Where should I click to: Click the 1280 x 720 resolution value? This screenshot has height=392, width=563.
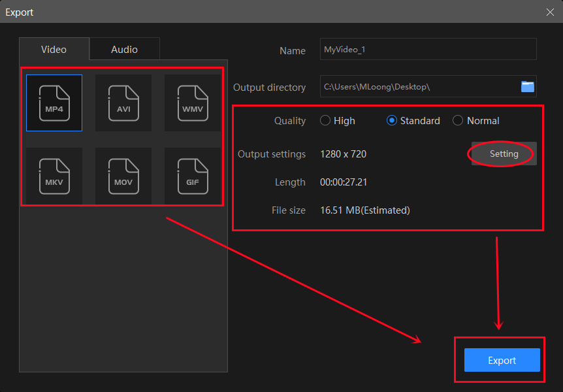click(343, 154)
